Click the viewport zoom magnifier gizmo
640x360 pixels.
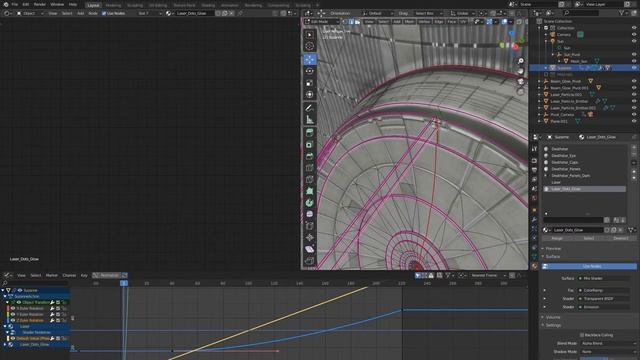tap(520, 61)
